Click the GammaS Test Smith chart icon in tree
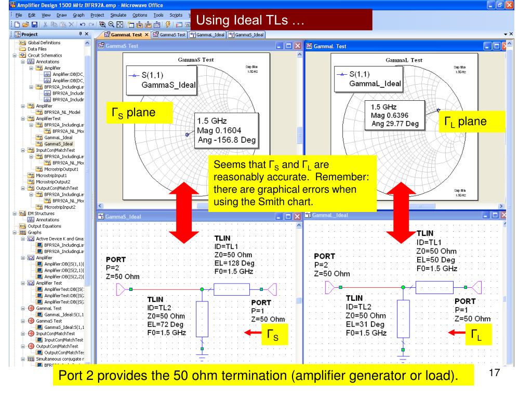This screenshot has height=399, width=532. 31,321
